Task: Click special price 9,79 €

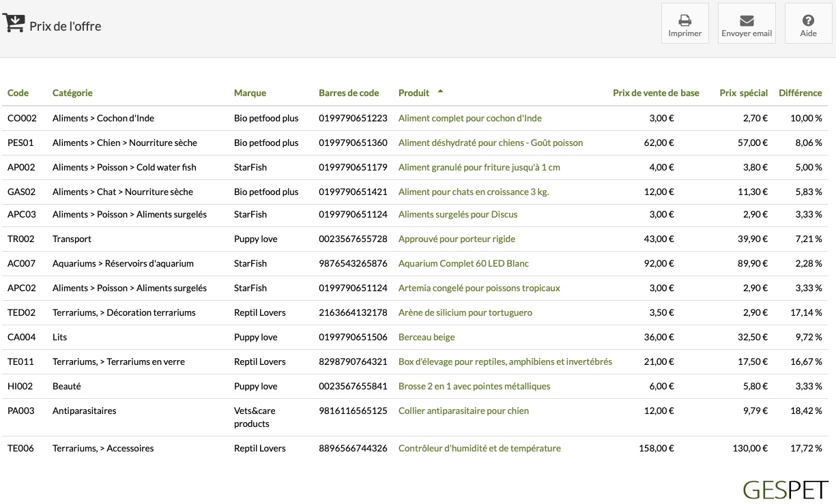Action: click(x=755, y=411)
